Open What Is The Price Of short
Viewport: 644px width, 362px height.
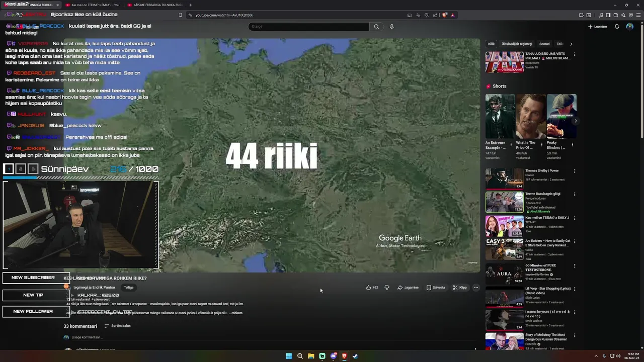[531, 116]
